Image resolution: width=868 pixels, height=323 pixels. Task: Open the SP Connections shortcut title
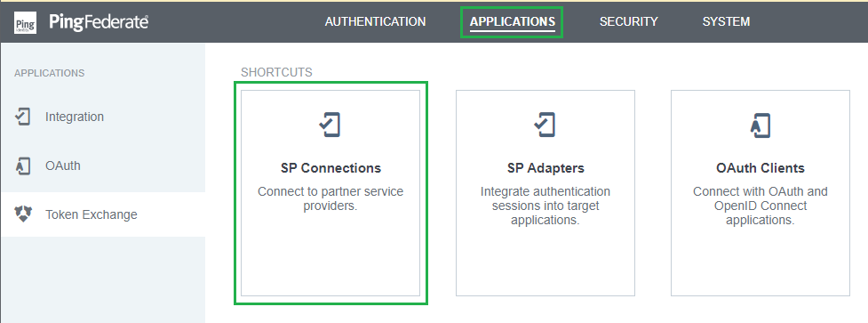[330, 168]
